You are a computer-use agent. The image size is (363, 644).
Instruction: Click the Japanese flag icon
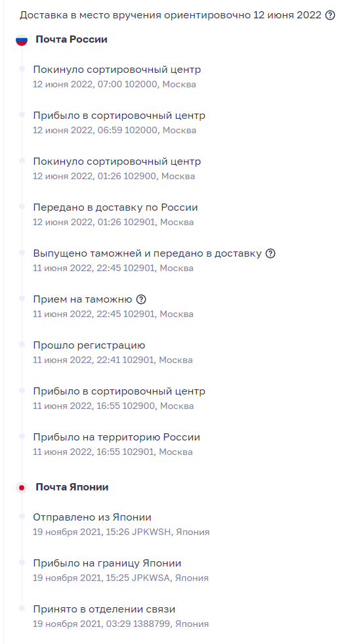[x=22, y=488]
